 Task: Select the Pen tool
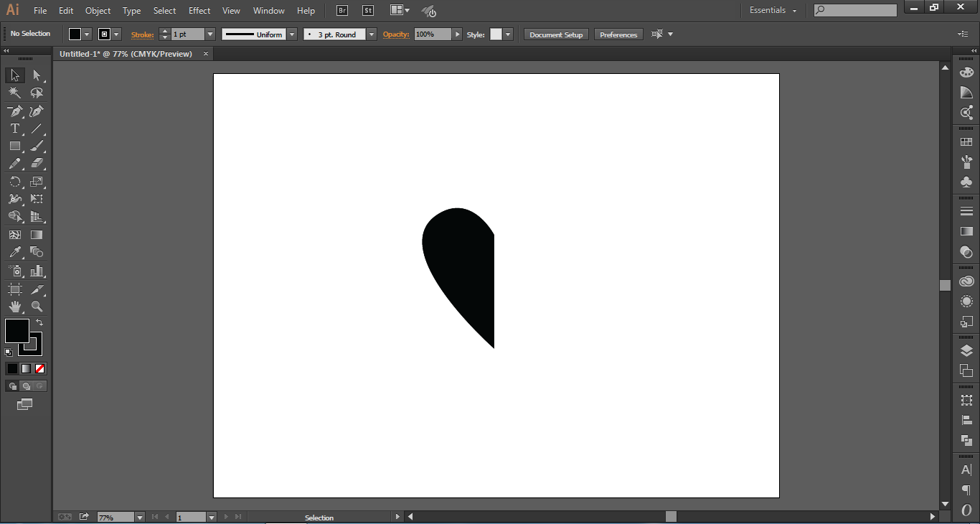coord(14,111)
